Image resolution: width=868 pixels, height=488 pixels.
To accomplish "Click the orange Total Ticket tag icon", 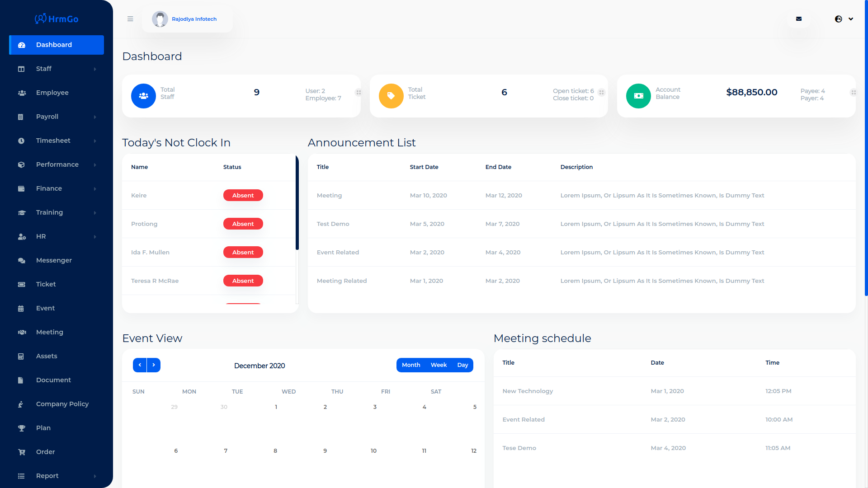I will pos(391,96).
